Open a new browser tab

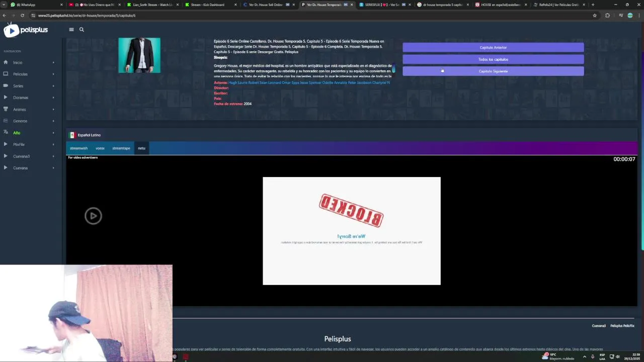pyautogui.click(x=593, y=5)
